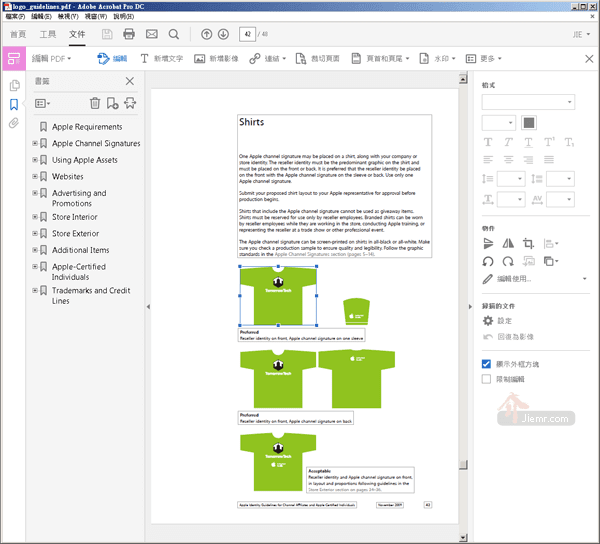Click the Email envelope icon
Viewport: 600px width, 544px height.
pyautogui.click(x=152, y=34)
